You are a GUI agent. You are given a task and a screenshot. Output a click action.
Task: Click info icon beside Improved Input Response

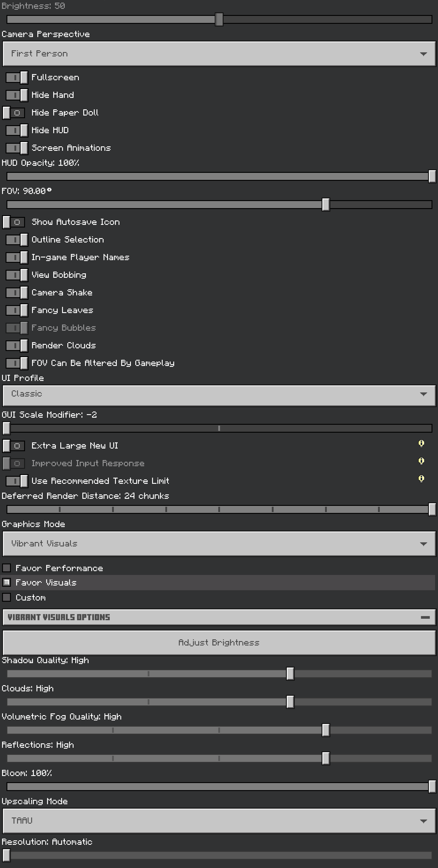[x=421, y=461]
